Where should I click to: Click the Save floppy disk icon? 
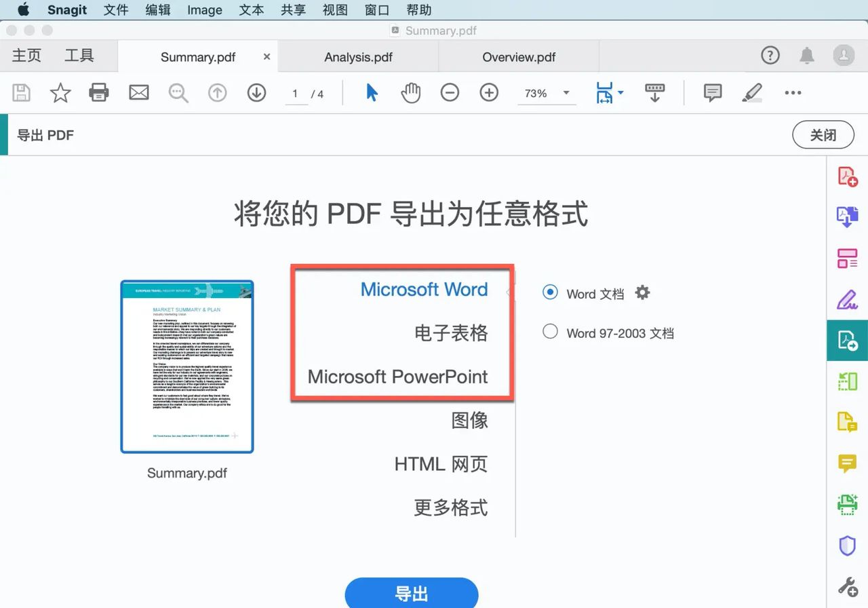tap(22, 93)
